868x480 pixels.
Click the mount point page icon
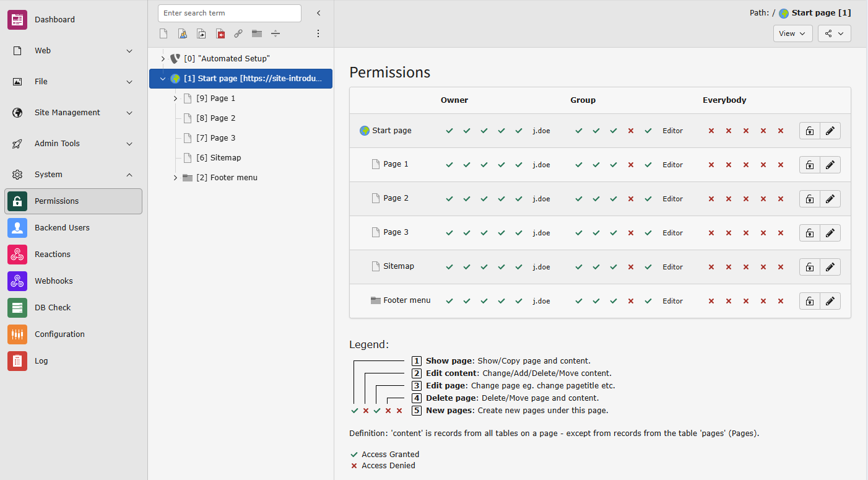[x=220, y=33]
